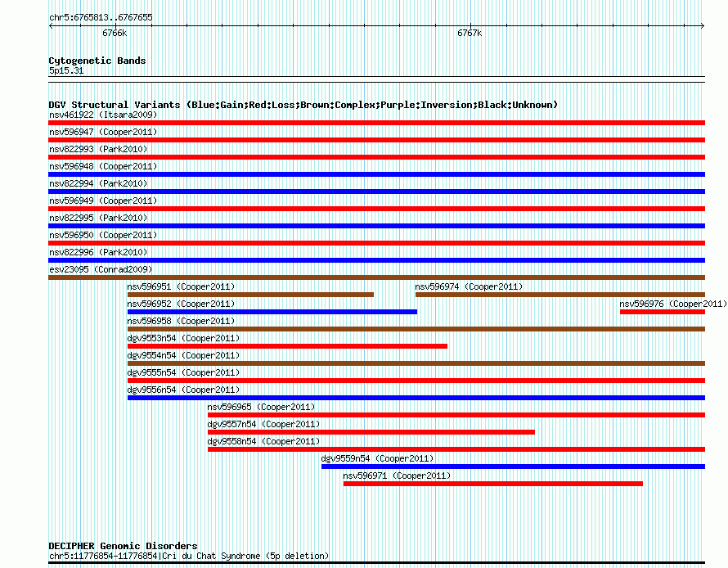Screen dimensions: 728x568
Task: Click Cri du Chat Syndrome (5p deletion) entry
Action: 189,556
